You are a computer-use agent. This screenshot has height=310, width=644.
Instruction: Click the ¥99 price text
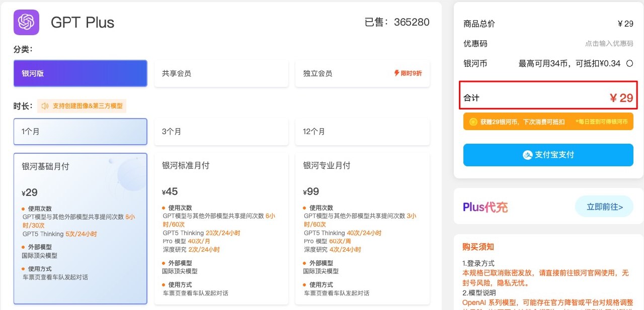pos(311,191)
